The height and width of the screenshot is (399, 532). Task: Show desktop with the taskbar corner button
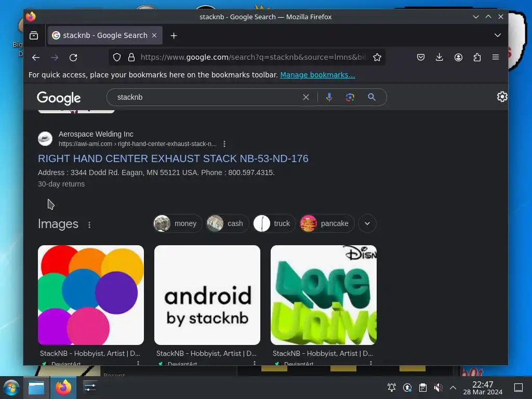pos(518,388)
